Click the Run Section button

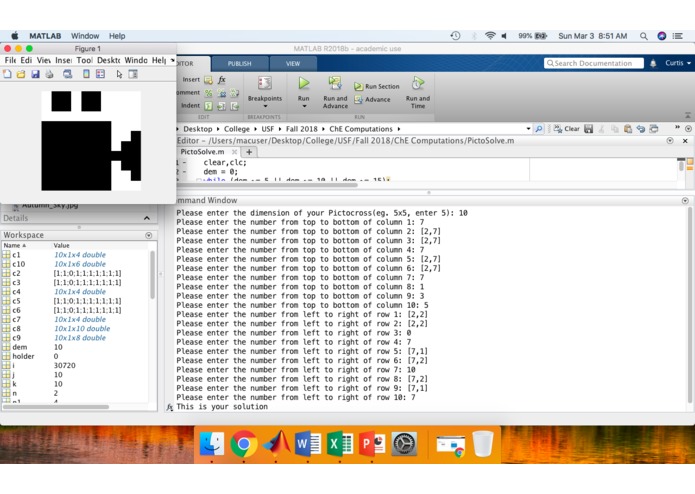[x=377, y=87]
